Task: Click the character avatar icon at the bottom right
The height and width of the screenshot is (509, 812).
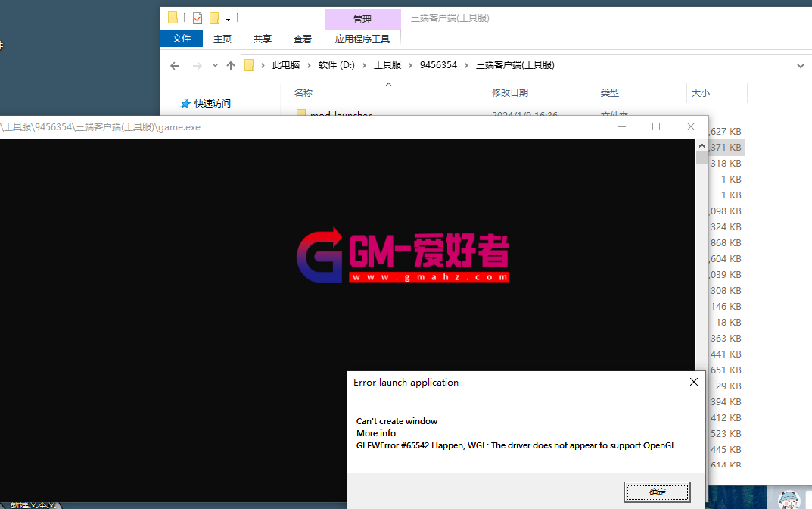Action: click(789, 498)
